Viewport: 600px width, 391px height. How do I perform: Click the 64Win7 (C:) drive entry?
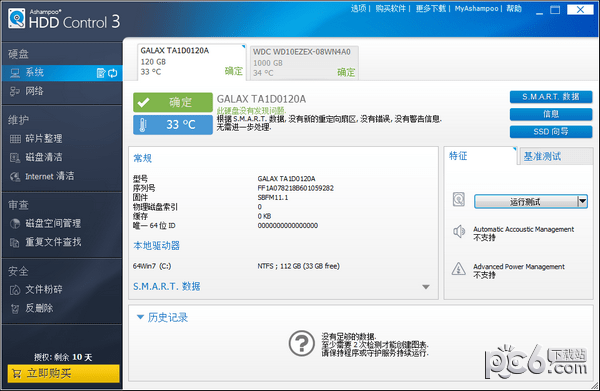[152, 266]
